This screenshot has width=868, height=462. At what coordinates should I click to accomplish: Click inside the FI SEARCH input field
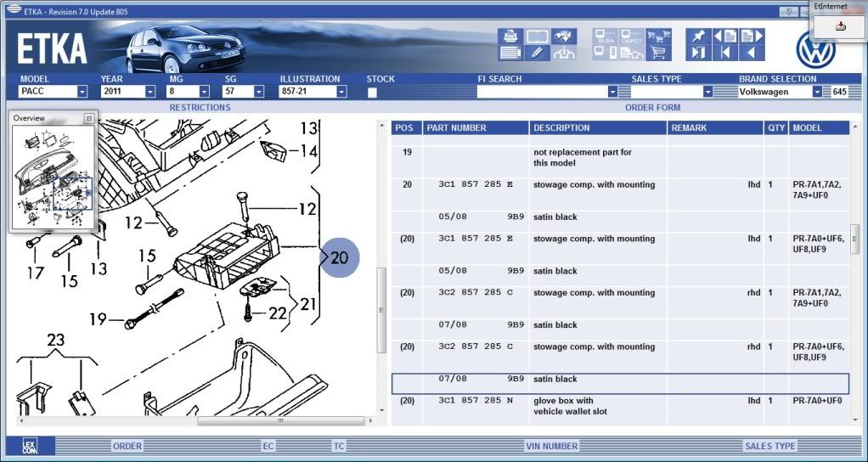click(x=542, y=92)
